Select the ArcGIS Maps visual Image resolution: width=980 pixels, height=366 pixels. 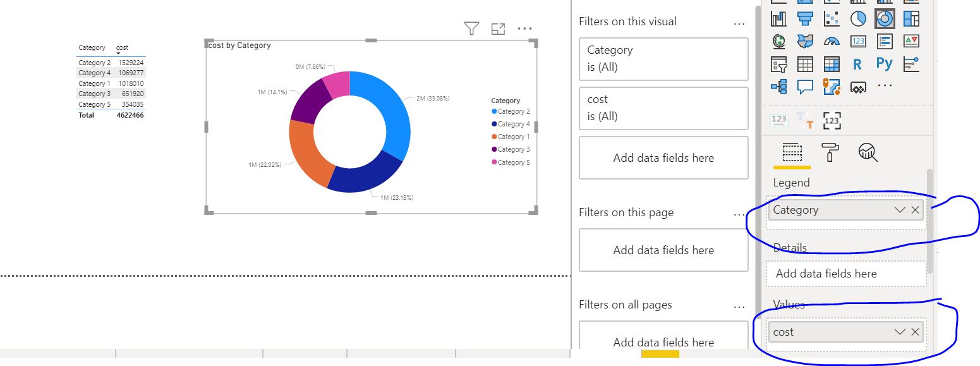click(832, 86)
